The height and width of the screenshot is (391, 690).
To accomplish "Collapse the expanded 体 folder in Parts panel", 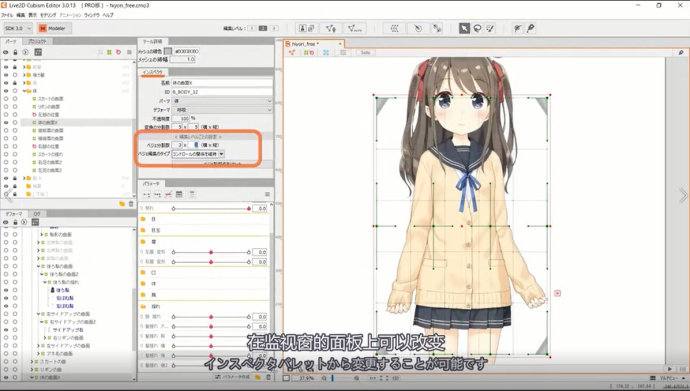I will (25, 91).
